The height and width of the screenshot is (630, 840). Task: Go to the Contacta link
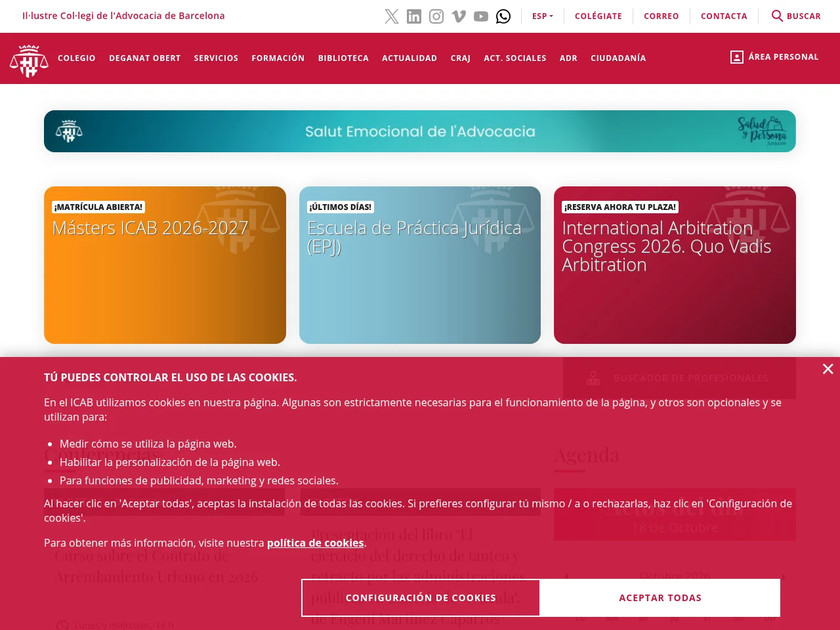(x=724, y=16)
